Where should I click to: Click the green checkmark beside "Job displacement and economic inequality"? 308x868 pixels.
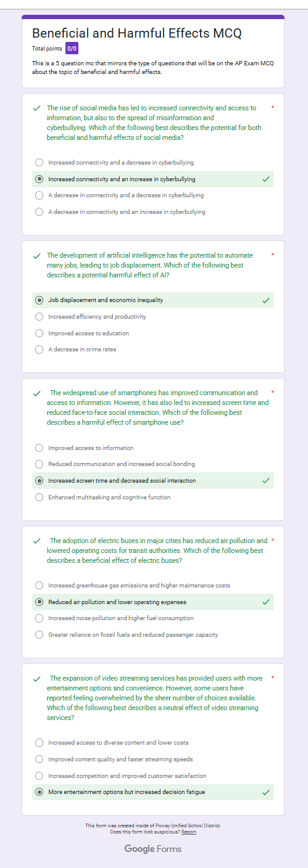tap(266, 300)
